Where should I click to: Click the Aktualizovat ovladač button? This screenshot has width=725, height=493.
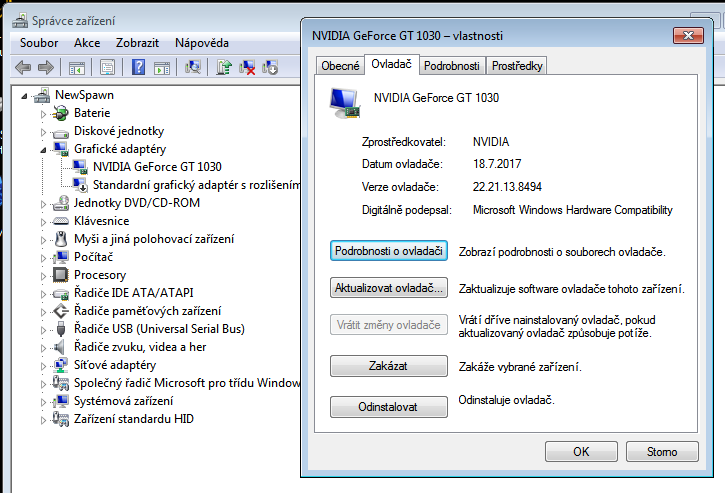(x=389, y=288)
